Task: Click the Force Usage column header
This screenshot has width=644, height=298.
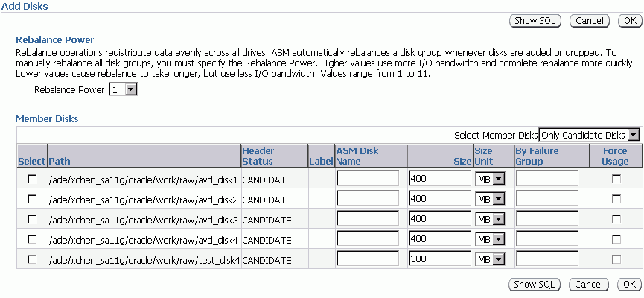Action: (x=615, y=156)
